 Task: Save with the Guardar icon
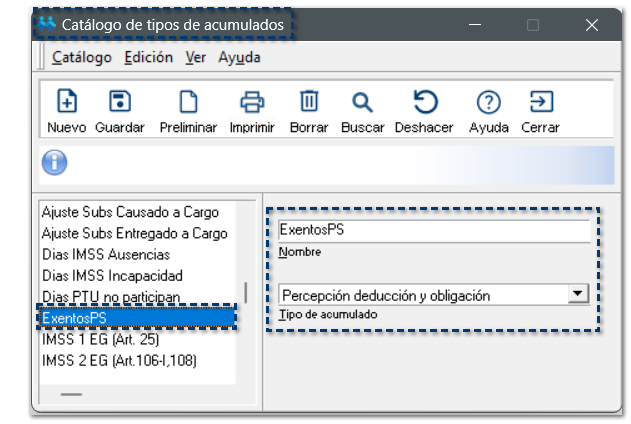(x=120, y=102)
